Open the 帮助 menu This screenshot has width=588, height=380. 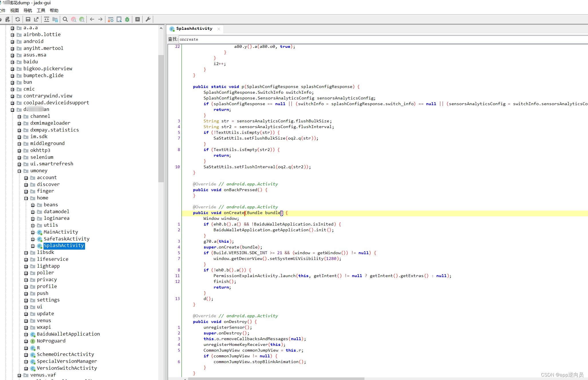point(54,10)
